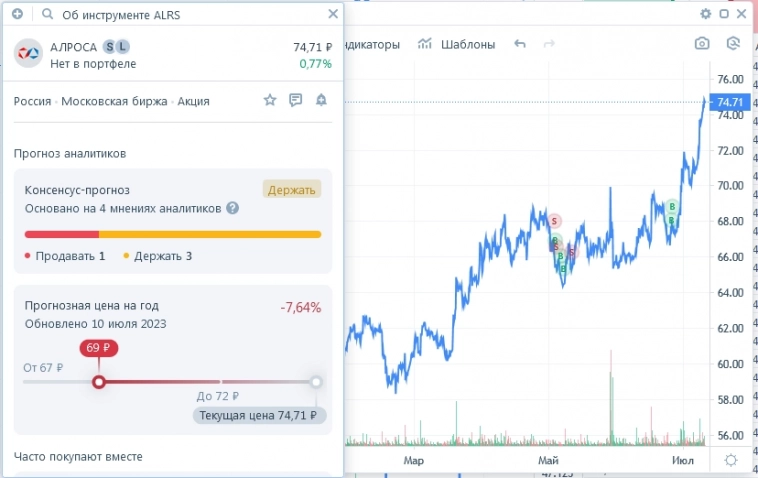
Task: Click the 69 ₽ forecast price slider handle
Action: [x=98, y=382]
